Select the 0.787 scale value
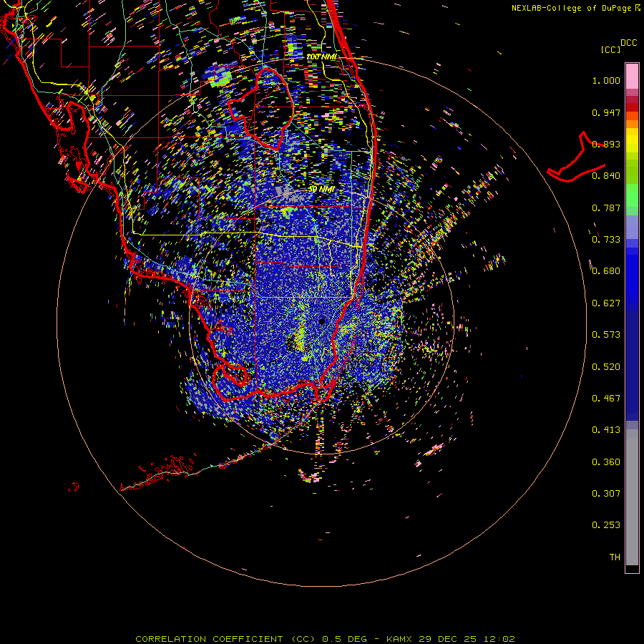Viewport: 644px width, 644px height. [606, 208]
